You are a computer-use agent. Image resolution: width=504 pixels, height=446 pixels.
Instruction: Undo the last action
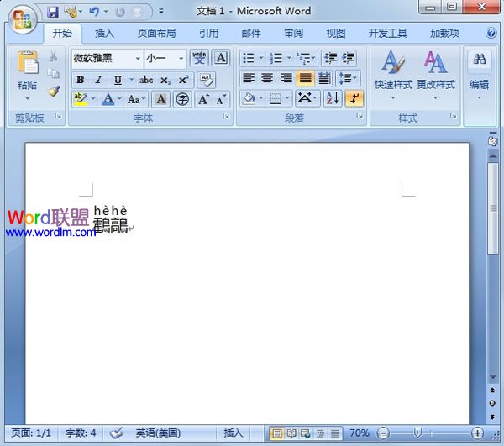94,13
